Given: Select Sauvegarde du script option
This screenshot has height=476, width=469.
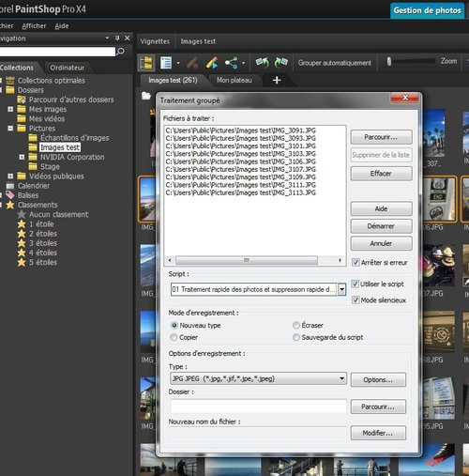Looking at the screenshot, I should (x=296, y=337).
